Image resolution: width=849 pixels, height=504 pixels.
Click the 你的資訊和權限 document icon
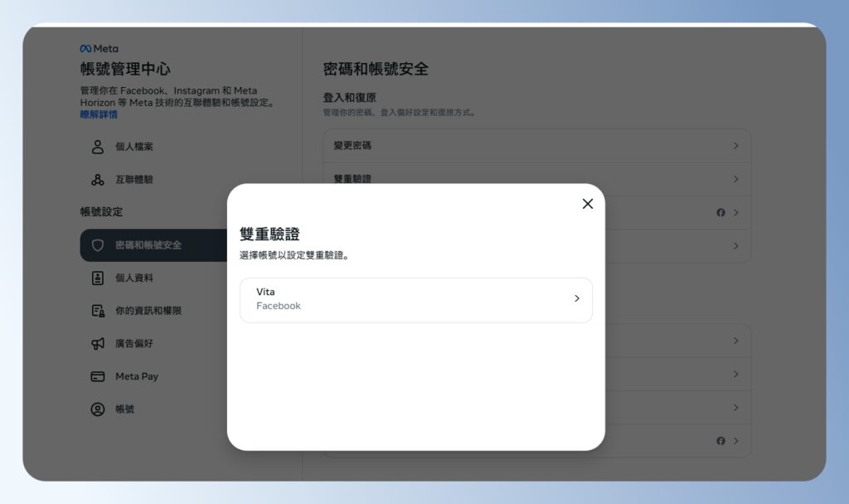click(x=97, y=310)
